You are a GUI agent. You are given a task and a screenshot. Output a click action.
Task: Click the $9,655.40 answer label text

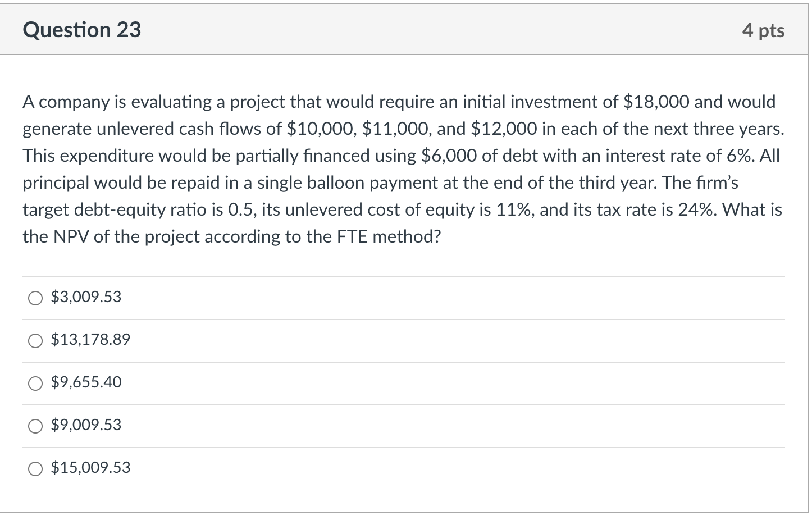(86, 382)
